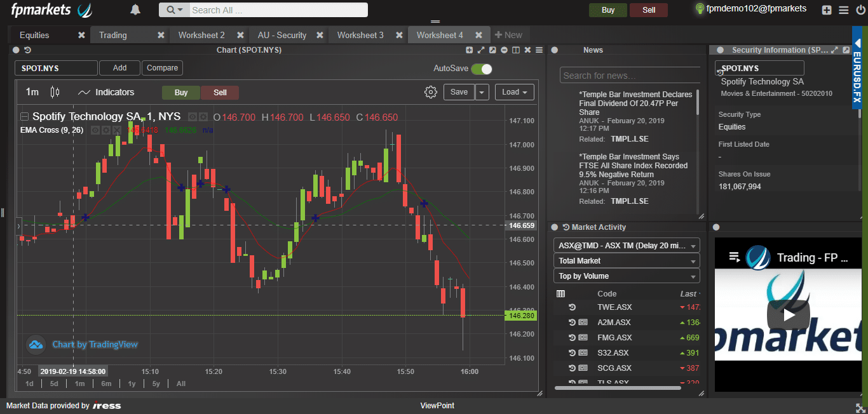Open the notifications bell
The height and width of the screenshot is (414, 868).
pyautogui.click(x=135, y=10)
